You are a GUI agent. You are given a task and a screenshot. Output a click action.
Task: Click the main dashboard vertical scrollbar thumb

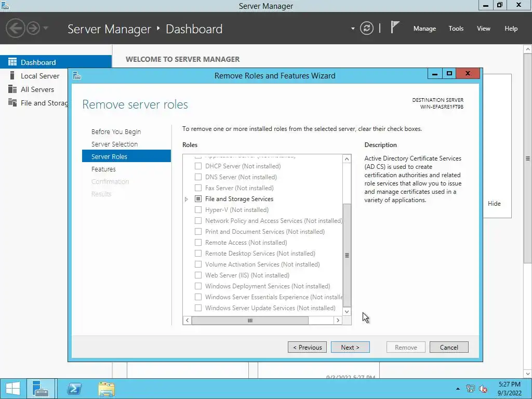(528, 158)
